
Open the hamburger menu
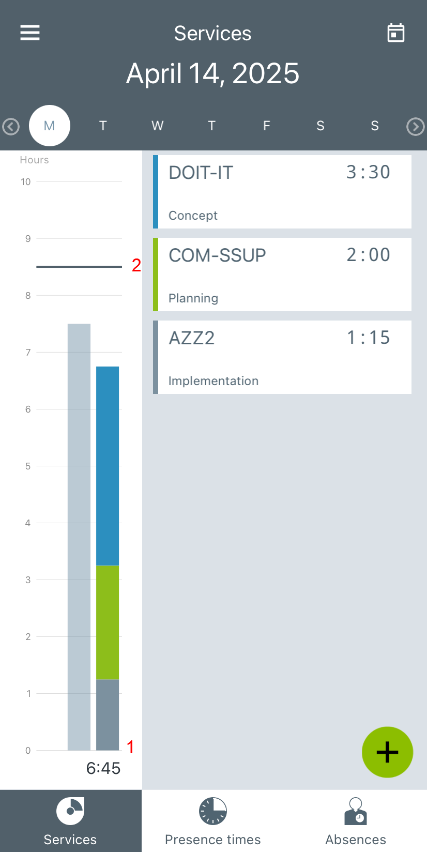coord(30,33)
